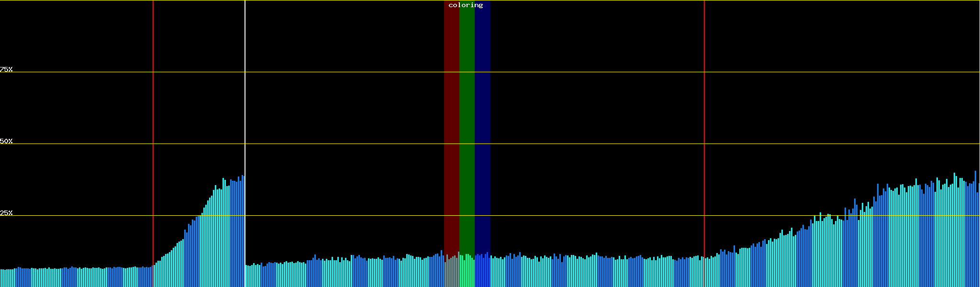Click the blue coloring band
Image resolution: width=980 pixels, height=287 pixels.
(x=482, y=120)
